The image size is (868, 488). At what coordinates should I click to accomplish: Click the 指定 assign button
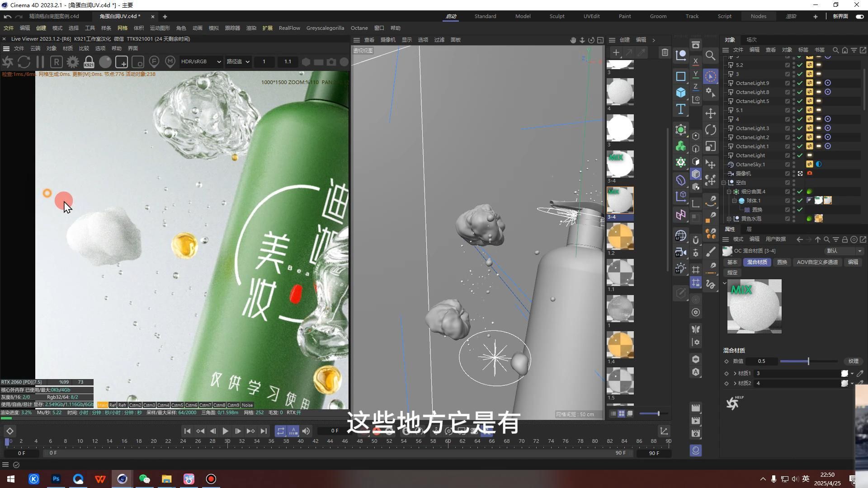pos(732,272)
